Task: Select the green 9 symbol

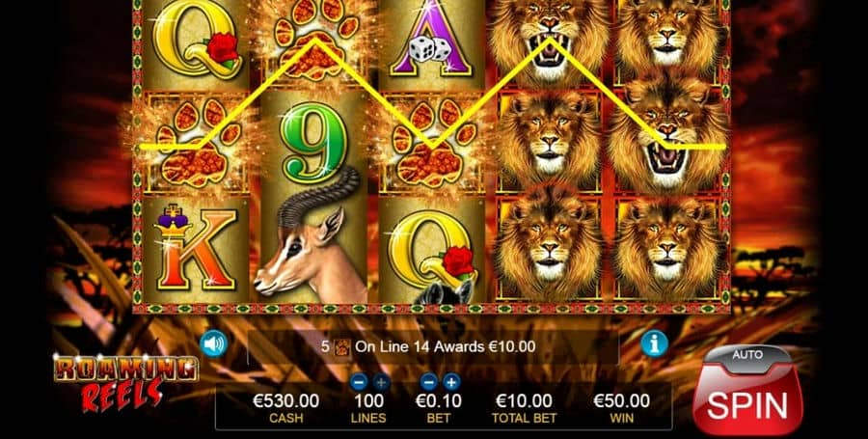Action: (313, 143)
